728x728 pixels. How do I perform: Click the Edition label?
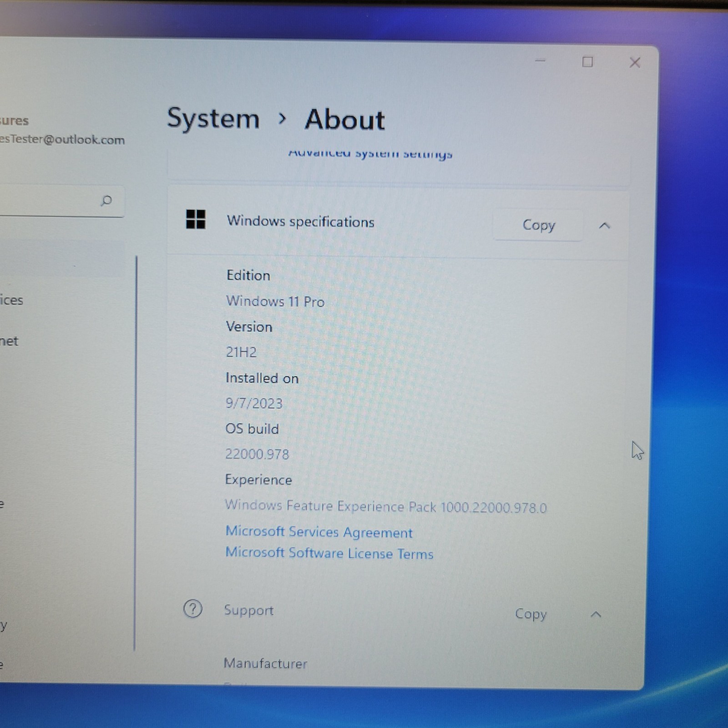click(x=248, y=275)
